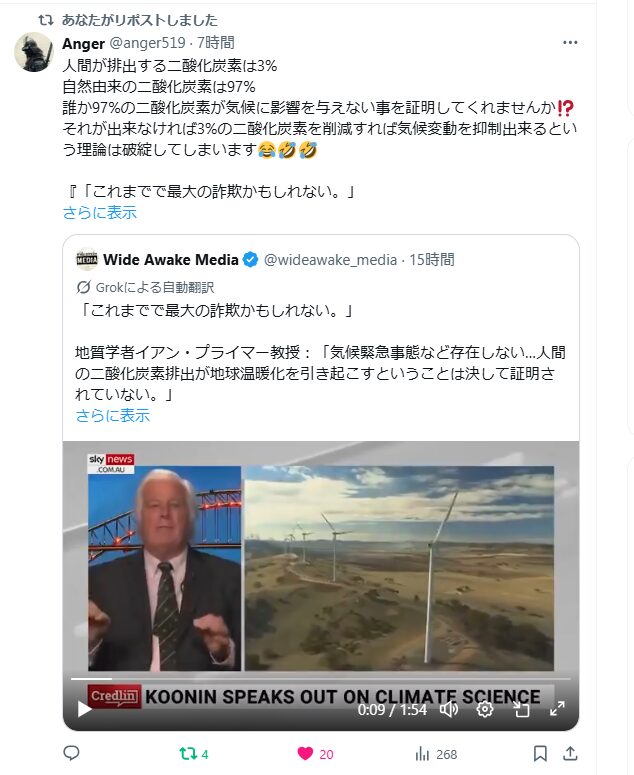Viewport: 634px width, 775px height.
Task: Click the Anger display name
Action: point(84,43)
